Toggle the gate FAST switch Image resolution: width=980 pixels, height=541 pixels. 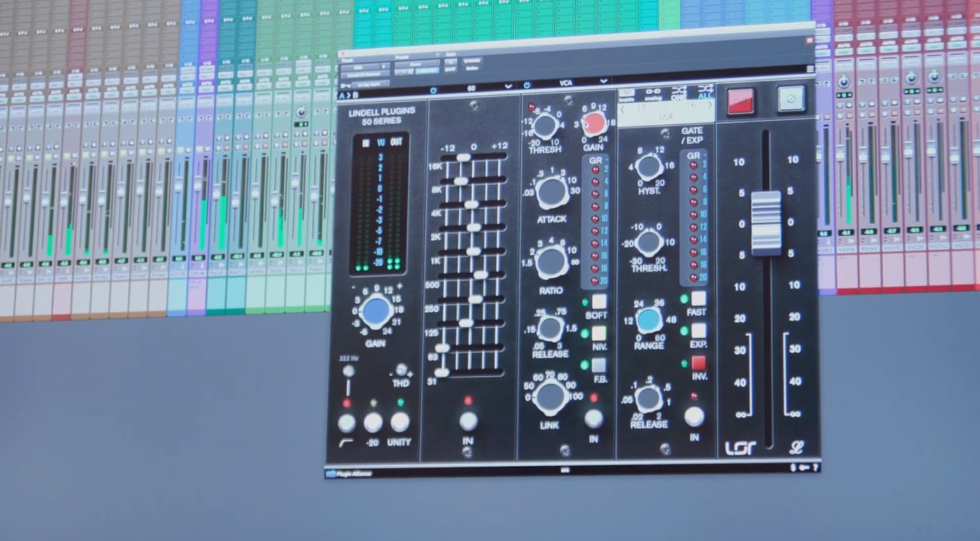click(698, 299)
